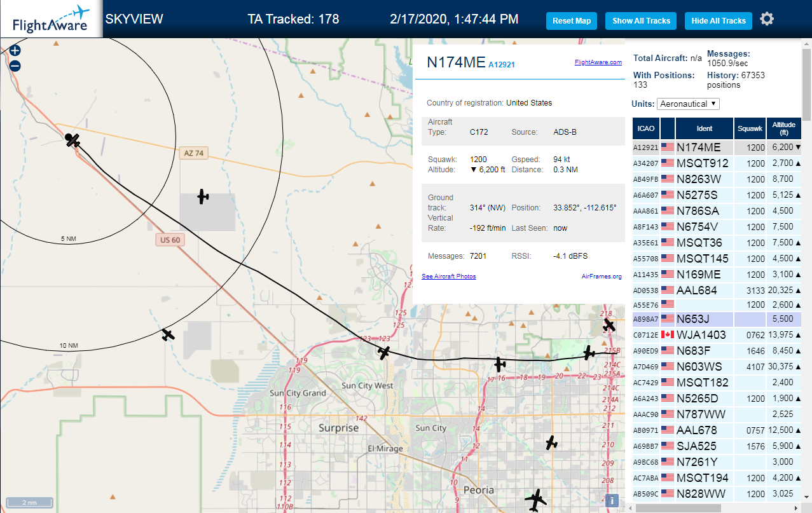Open the FlightAware.com link

(598, 62)
